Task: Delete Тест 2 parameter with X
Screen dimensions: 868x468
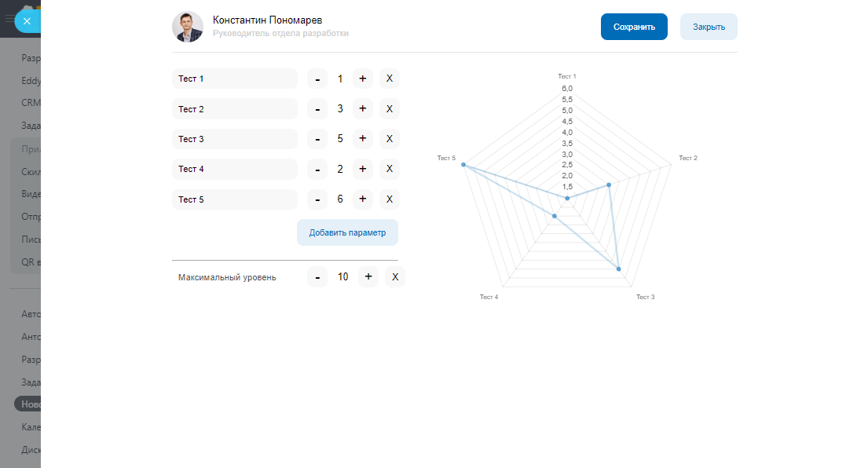Action: coord(390,109)
